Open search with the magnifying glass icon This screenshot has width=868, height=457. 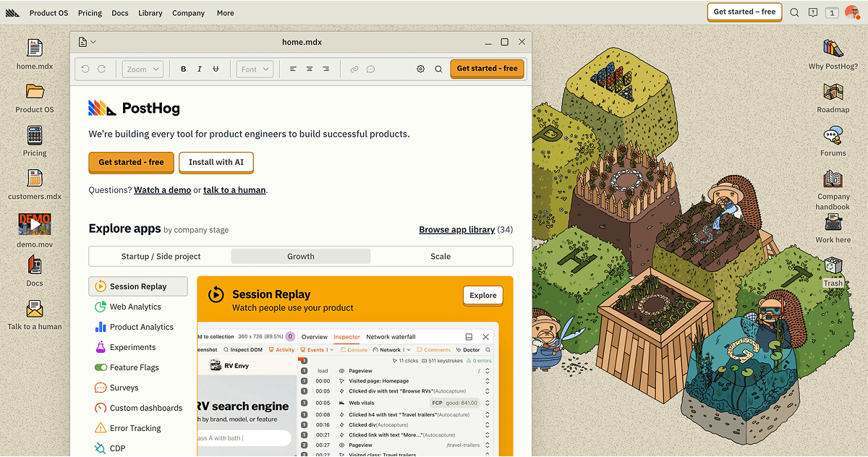pos(794,12)
